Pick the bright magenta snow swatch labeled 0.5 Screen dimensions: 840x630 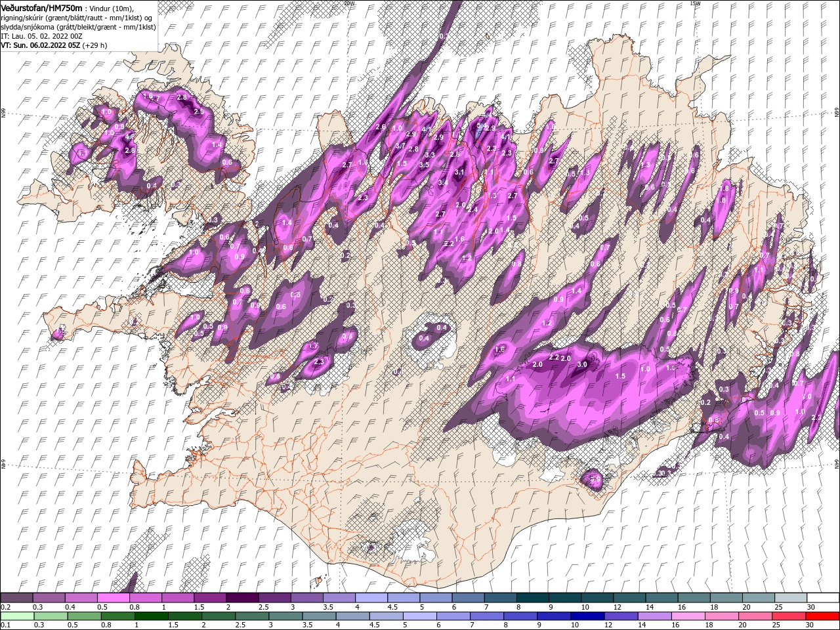113,598
